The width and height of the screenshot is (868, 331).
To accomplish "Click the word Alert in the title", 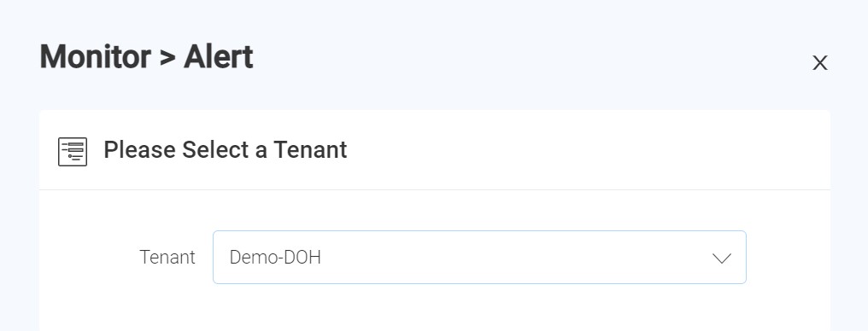I will [219, 57].
